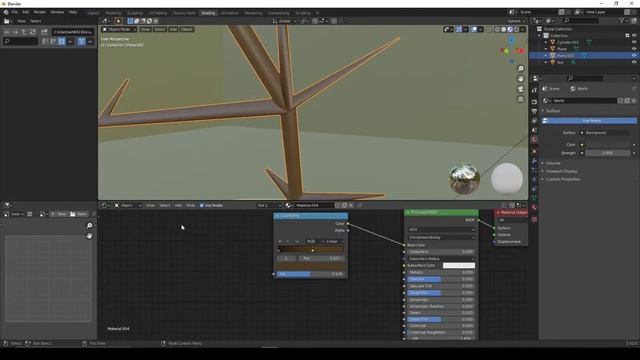Open the Render menu
This screenshot has width=640, height=360.
point(40,12)
